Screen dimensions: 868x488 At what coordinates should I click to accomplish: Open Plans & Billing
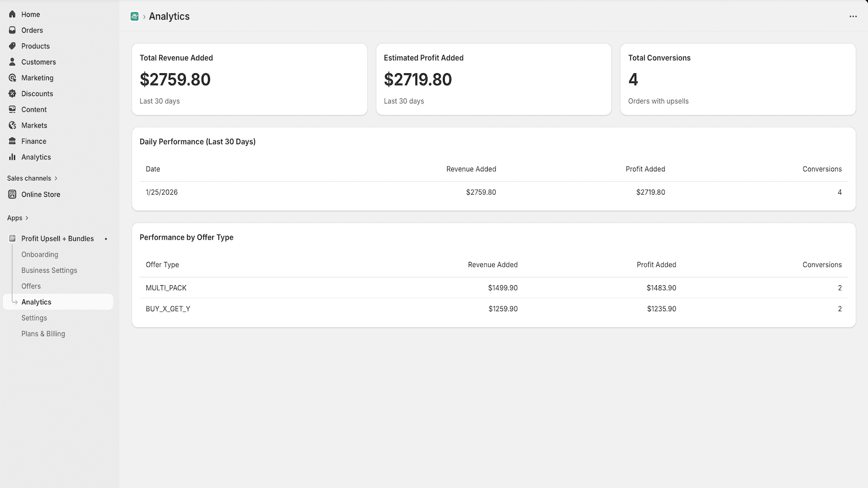point(43,333)
